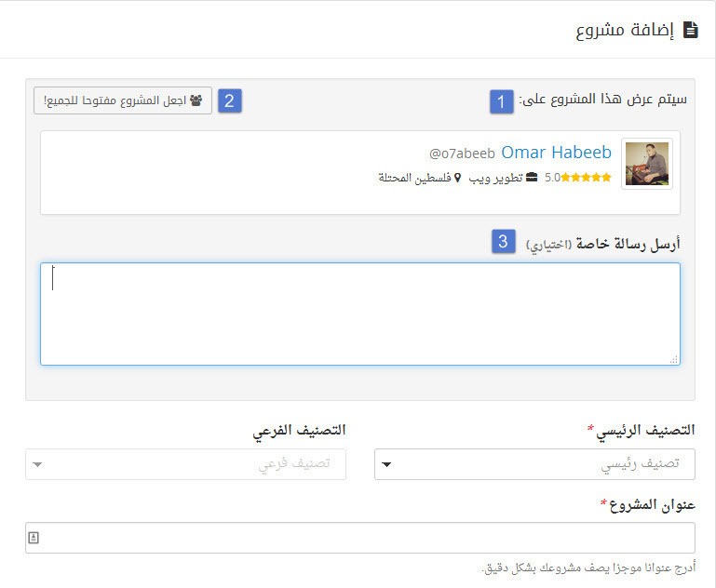Click the blue number 3 badge
This screenshot has width=716, height=588.
click(x=504, y=242)
